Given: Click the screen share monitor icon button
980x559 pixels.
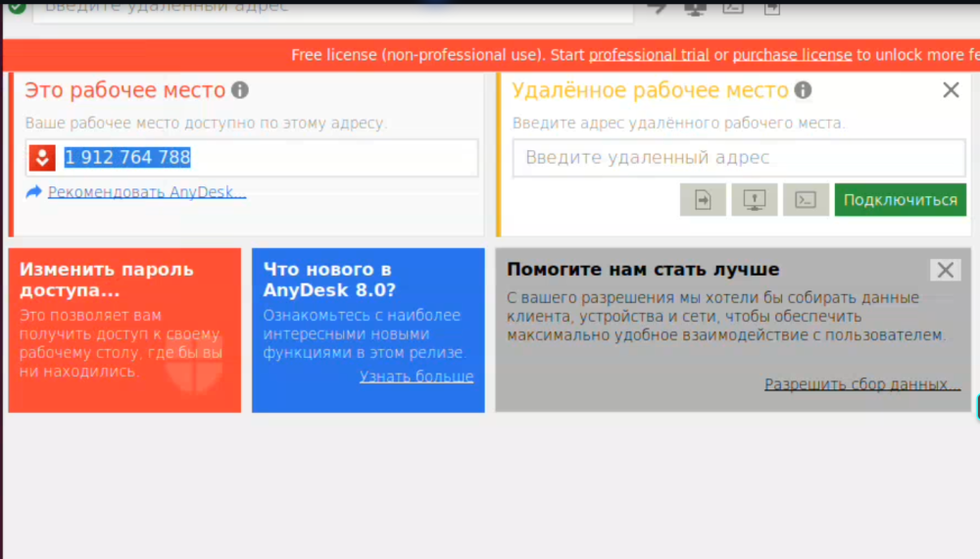Looking at the screenshot, I should [755, 199].
